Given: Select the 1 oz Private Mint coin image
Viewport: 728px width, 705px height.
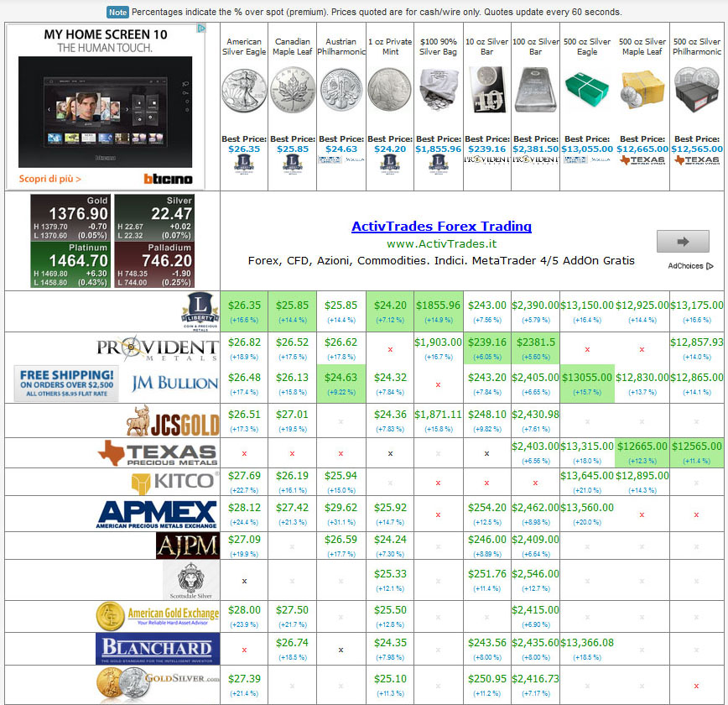Looking at the screenshot, I should 390,90.
